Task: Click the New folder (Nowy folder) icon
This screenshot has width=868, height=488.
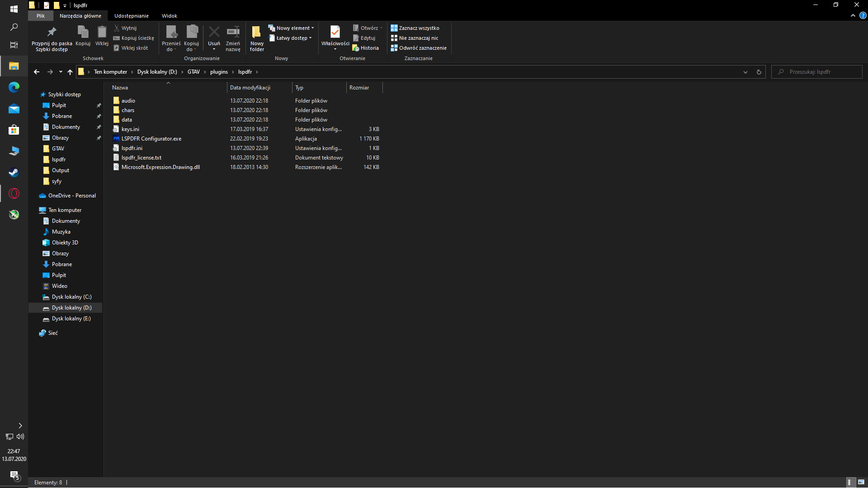Action: tap(256, 33)
